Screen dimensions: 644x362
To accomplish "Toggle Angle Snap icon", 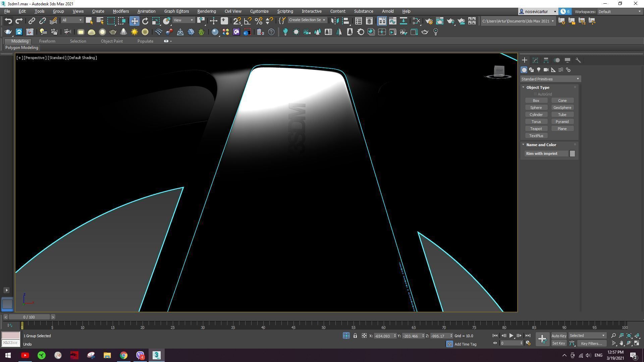I will pyautogui.click(x=248, y=21).
